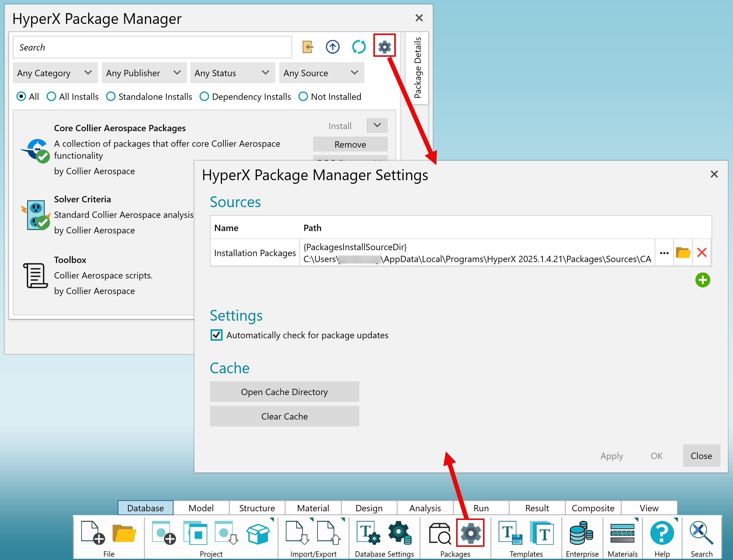
Task: Click the gear-with-database Database Settings icon
Action: coord(400,533)
